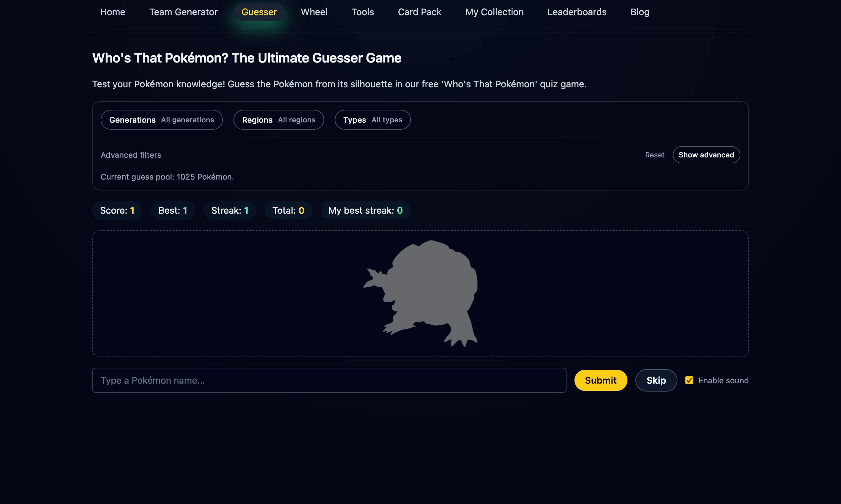Submit your Pokémon guess
The height and width of the screenshot is (504, 841).
[600, 380]
